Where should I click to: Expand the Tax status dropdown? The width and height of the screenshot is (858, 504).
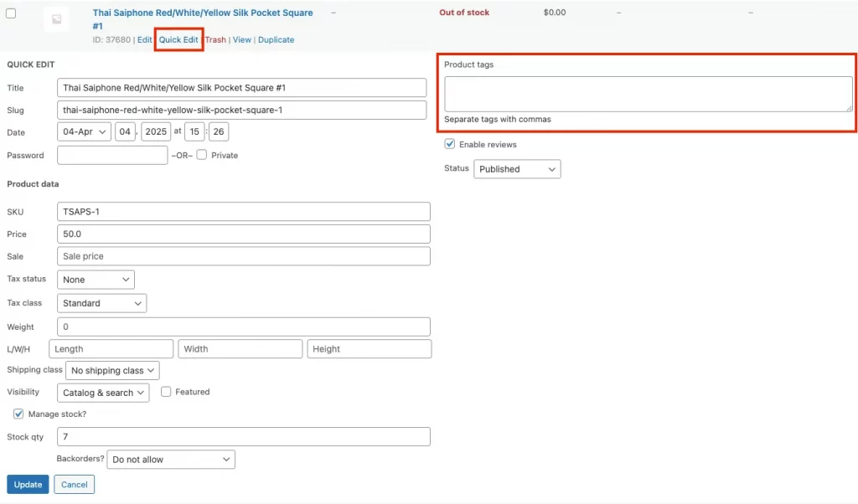[x=96, y=280]
